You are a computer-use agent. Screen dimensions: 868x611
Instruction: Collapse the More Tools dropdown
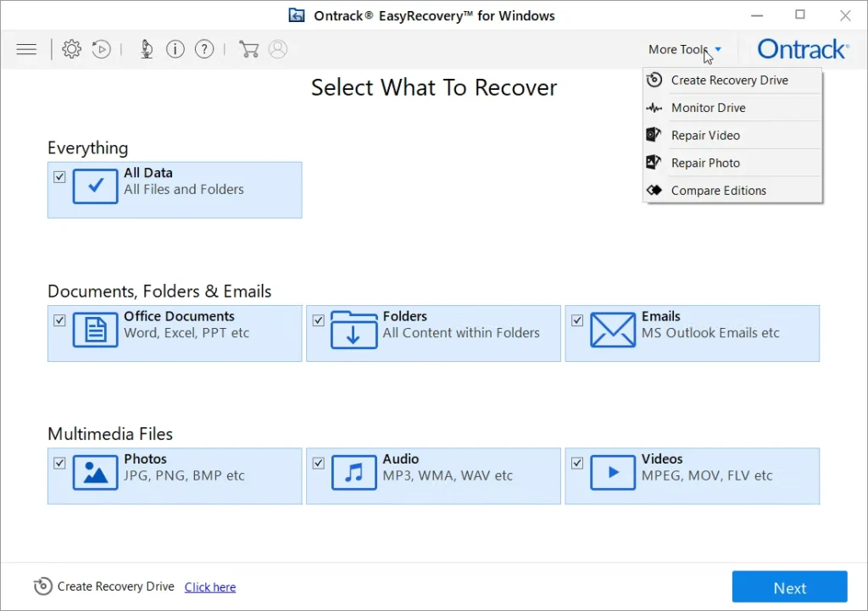click(684, 49)
